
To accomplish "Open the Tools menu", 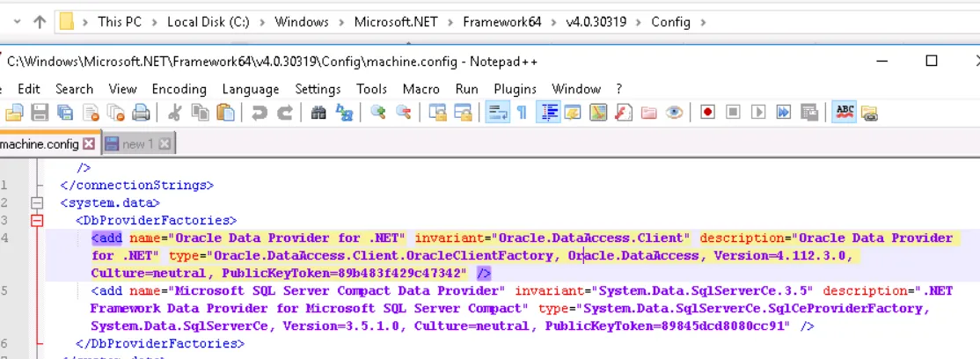I will pyautogui.click(x=371, y=89).
